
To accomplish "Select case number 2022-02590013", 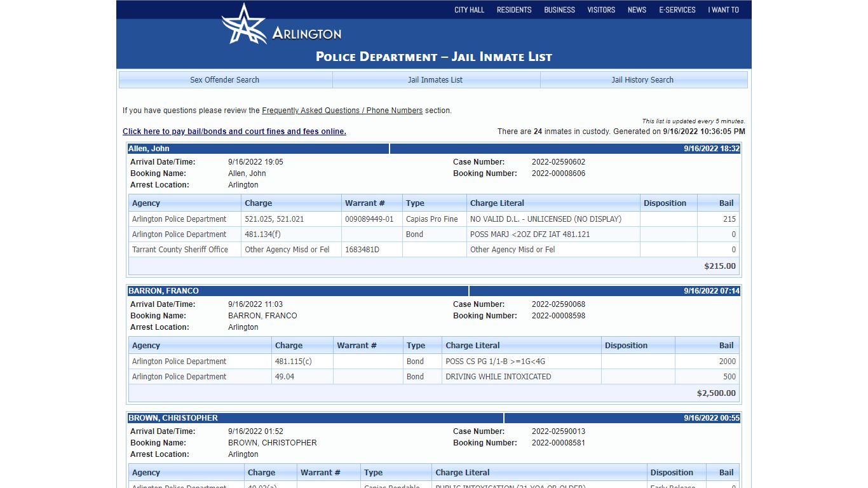I will point(559,431).
